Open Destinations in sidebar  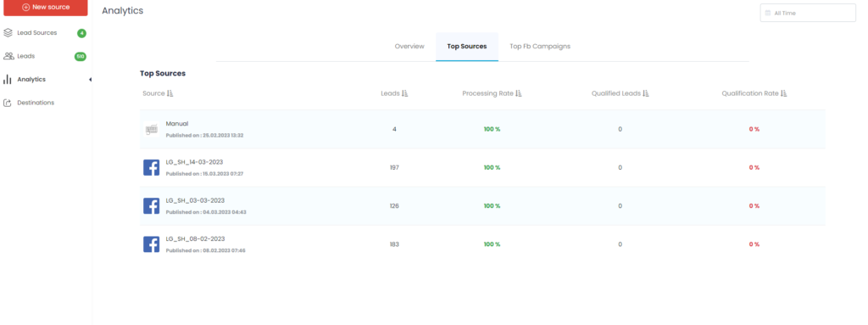pos(36,103)
